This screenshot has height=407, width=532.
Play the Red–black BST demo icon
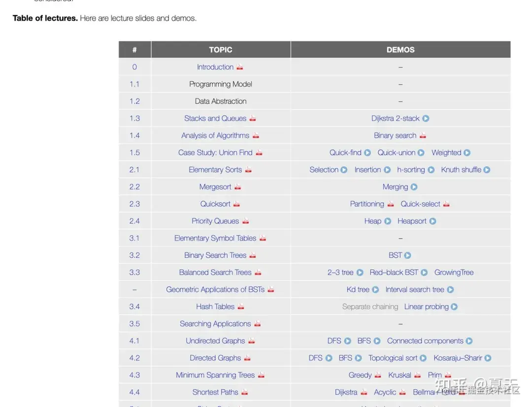[x=424, y=272]
